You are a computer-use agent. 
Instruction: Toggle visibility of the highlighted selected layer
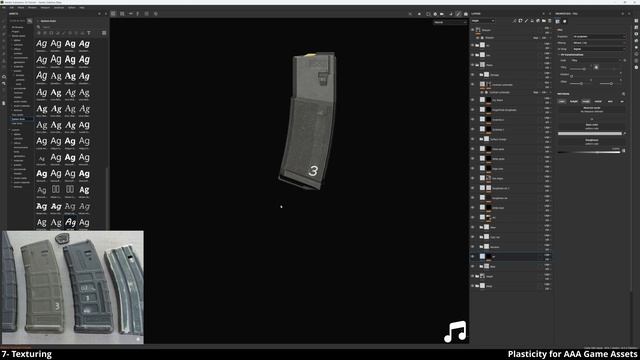click(473, 256)
